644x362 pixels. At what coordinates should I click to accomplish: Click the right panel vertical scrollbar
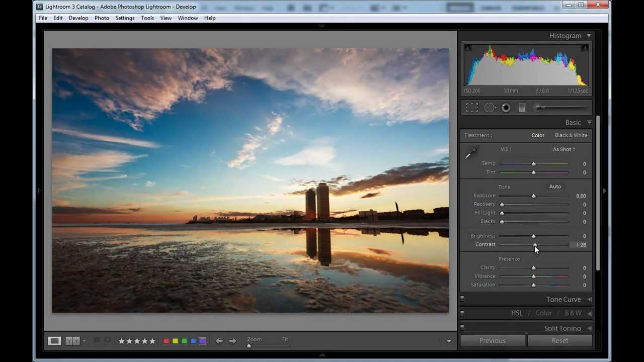598,194
